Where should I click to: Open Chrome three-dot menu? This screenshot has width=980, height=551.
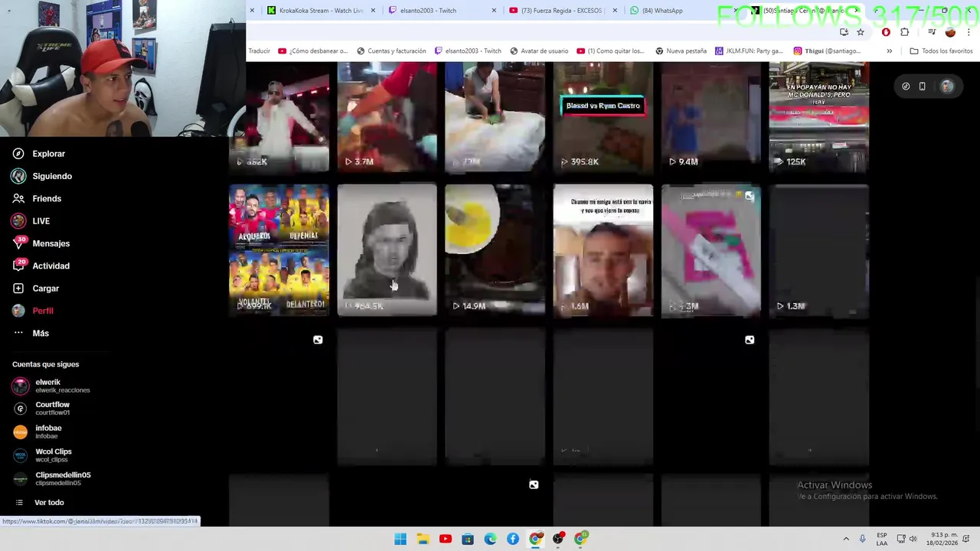pos(969,32)
